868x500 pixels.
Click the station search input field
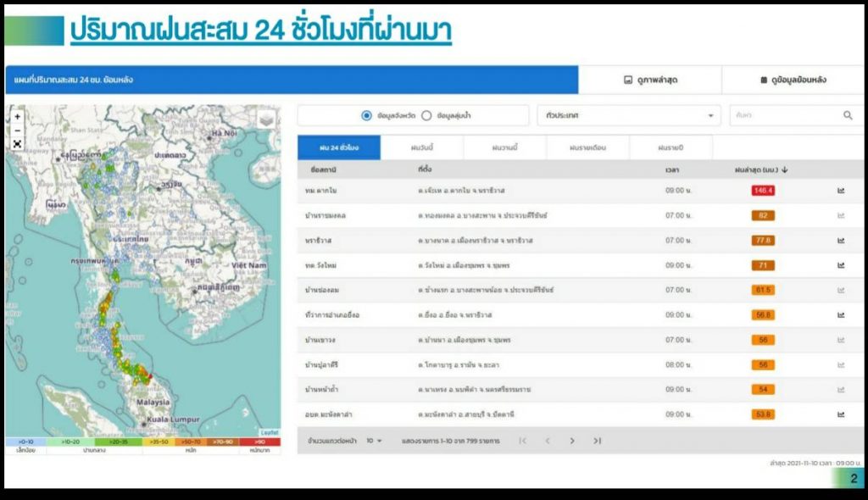782,115
